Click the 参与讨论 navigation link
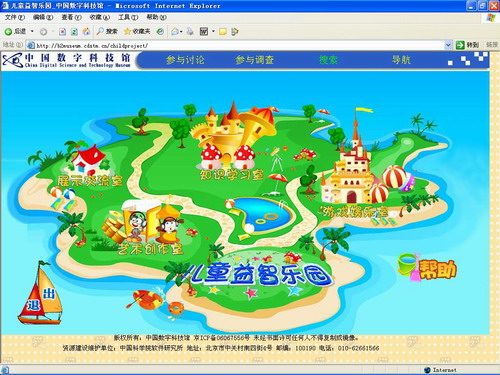Image resolution: width=500 pixels, height=375 pixels. tap(185, 60)
